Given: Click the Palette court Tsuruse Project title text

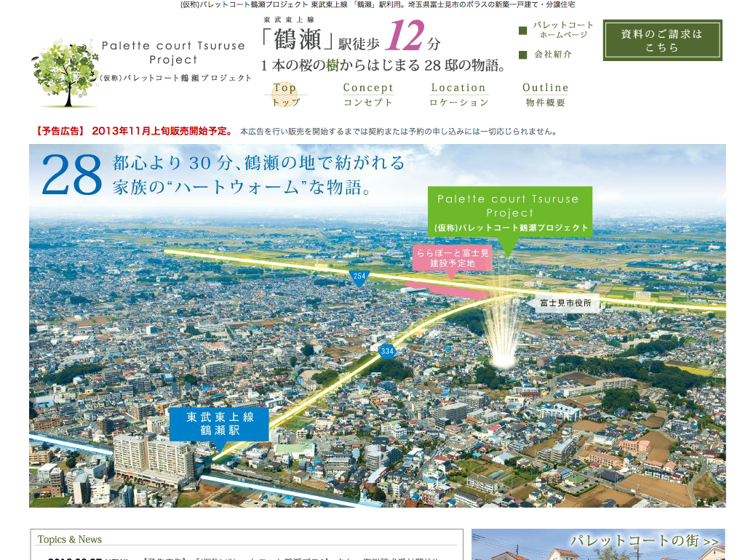Looking at the screenshot, I should coord(173,52).
